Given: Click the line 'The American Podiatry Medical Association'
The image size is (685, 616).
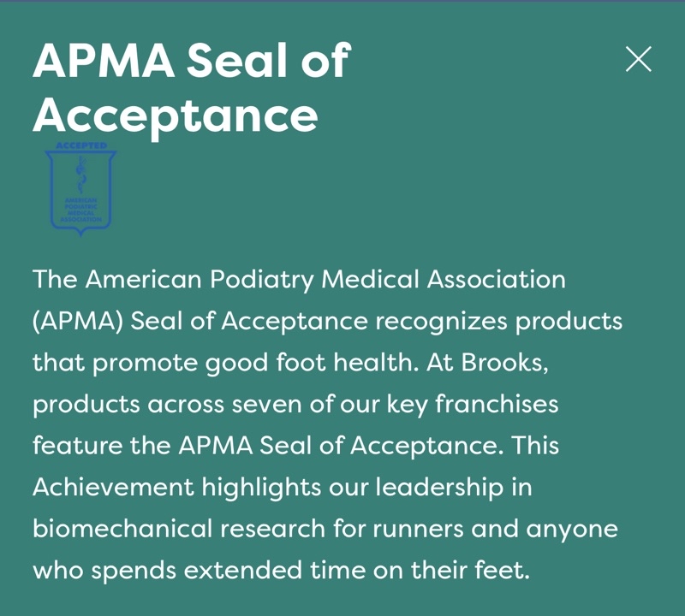Looking at the screenshot, I should click(299, 279).
